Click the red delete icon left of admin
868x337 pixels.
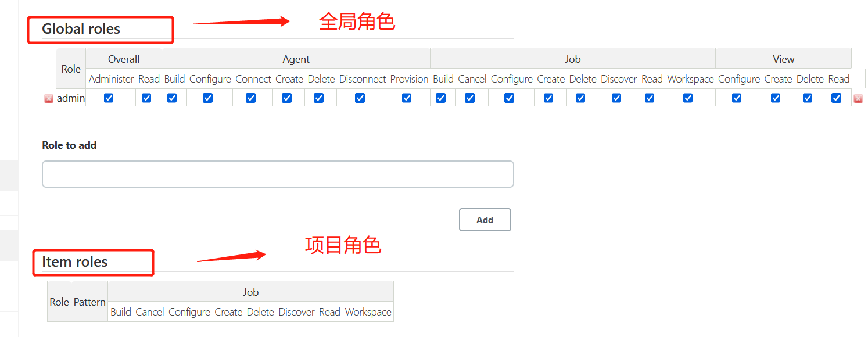pyautogui.click(x=49, y=99)
